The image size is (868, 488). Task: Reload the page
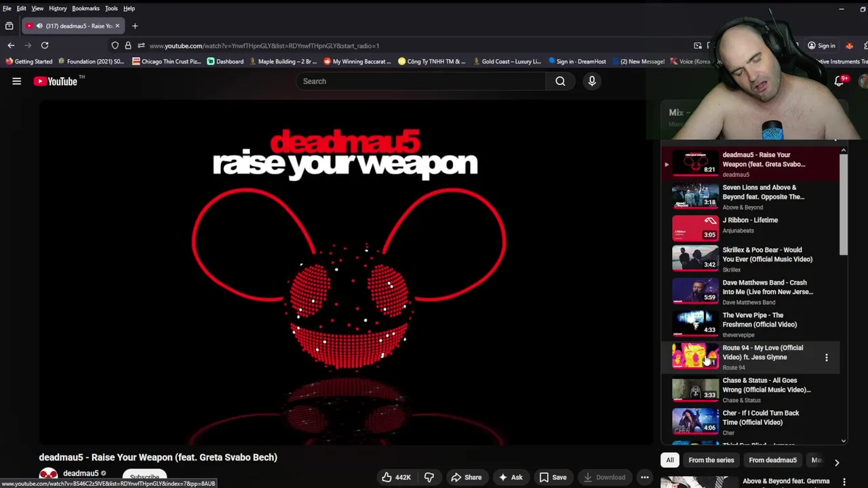coord(45,45)
